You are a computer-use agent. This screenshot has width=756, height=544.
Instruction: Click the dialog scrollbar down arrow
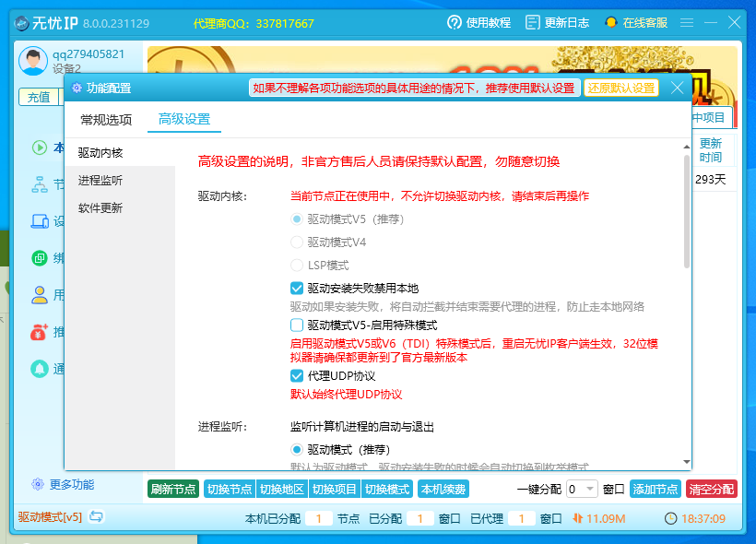coord(687,462)
